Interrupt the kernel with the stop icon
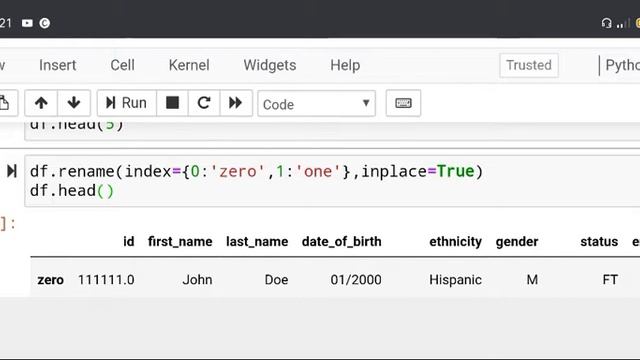This screenshot has width=640, height=360. pyautogui.click(x=172, y=103)
